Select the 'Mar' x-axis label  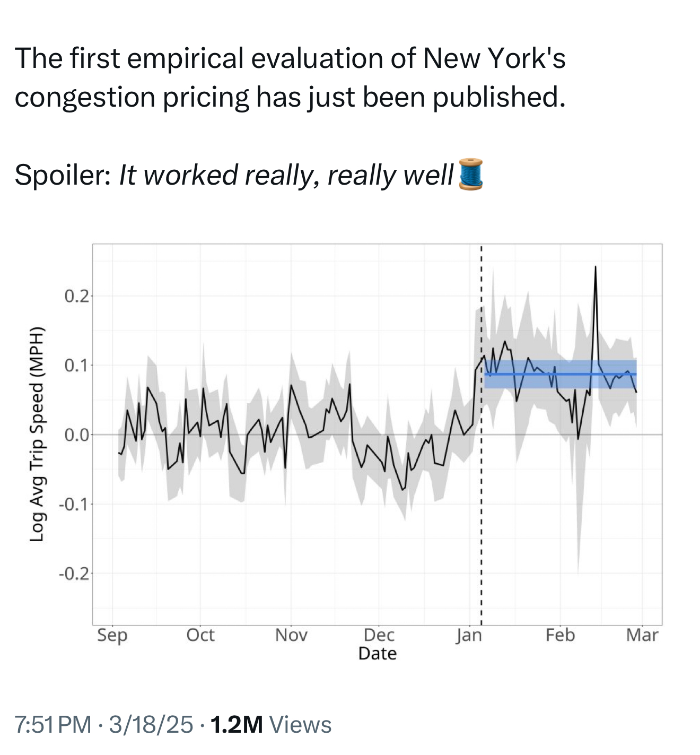(642, 635)
